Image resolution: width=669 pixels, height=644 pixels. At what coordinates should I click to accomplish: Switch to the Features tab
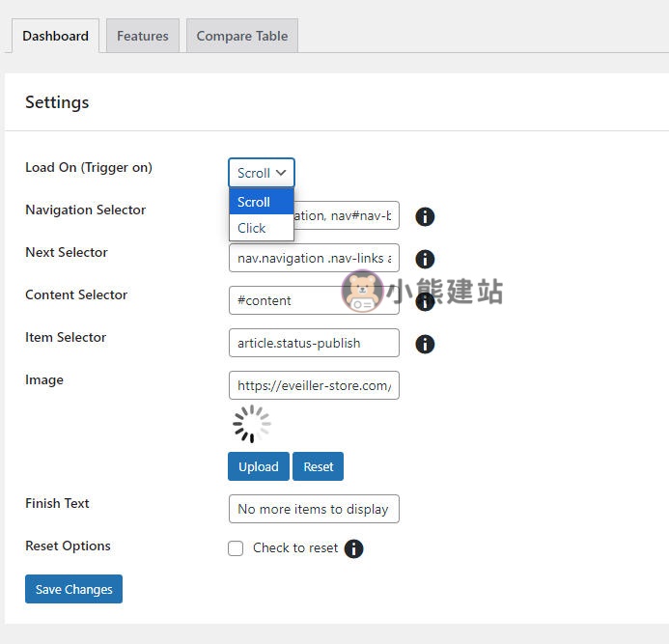(x=143, y=36)
